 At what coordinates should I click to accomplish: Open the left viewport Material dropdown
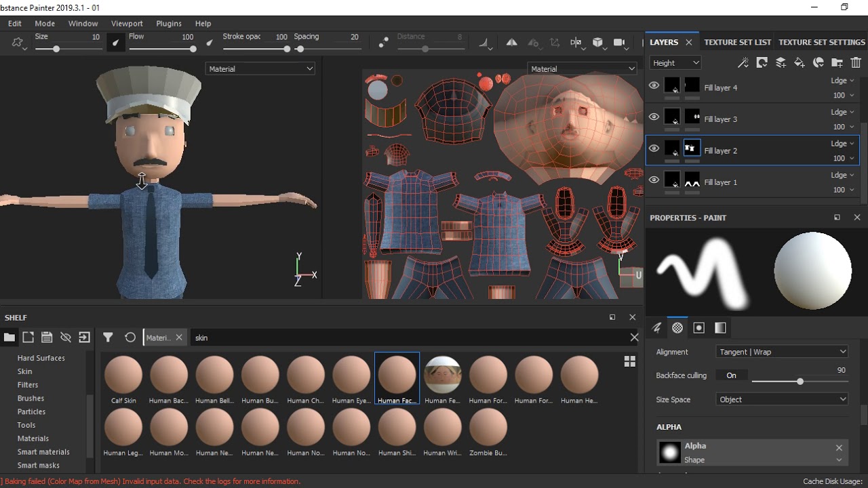pos(260,69)
